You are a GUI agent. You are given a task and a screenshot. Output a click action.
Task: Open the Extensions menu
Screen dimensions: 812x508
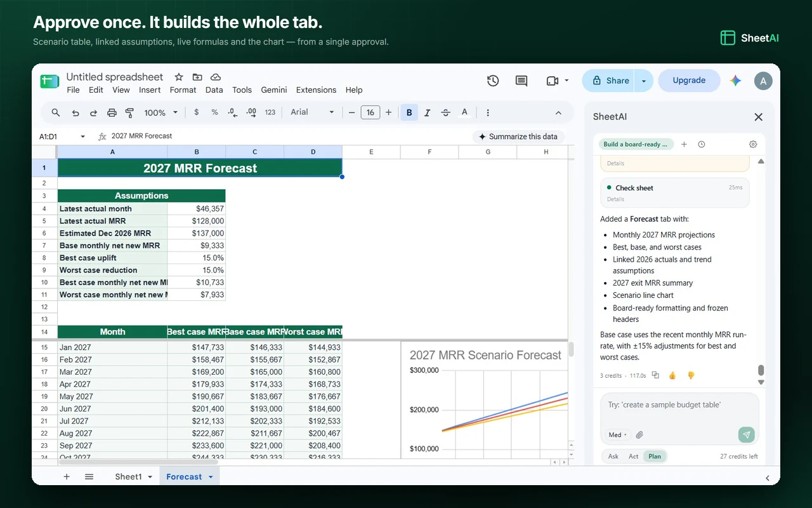[317, 90]
